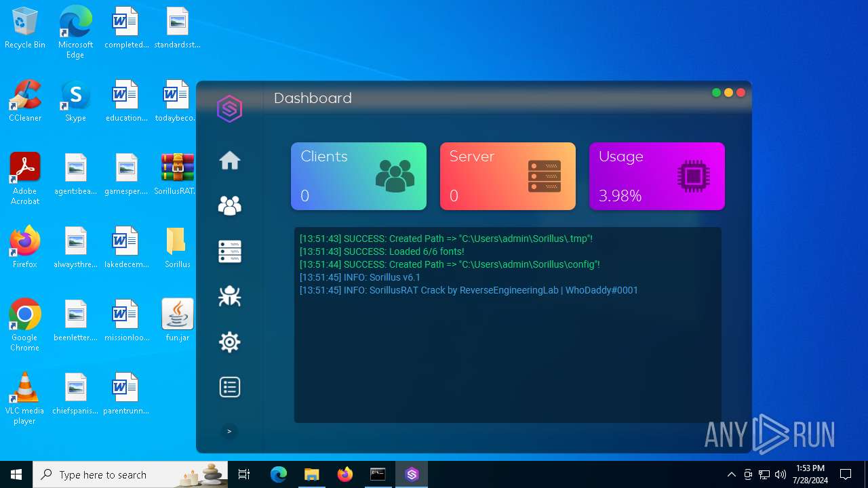Select the Firefox desktop icon

(x=25, y=247)
